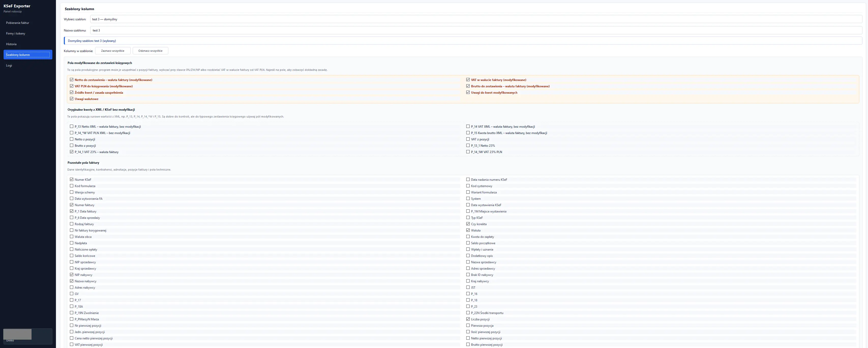Viewport: 868px width, 348px height.
Task: Click the Demo user panel in sidebar
Action: click(x=28, y=336)
